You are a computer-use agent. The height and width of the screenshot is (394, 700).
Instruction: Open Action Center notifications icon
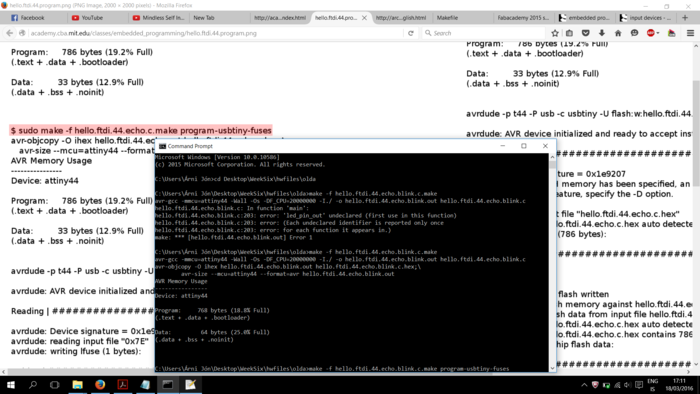pos(639,385)
